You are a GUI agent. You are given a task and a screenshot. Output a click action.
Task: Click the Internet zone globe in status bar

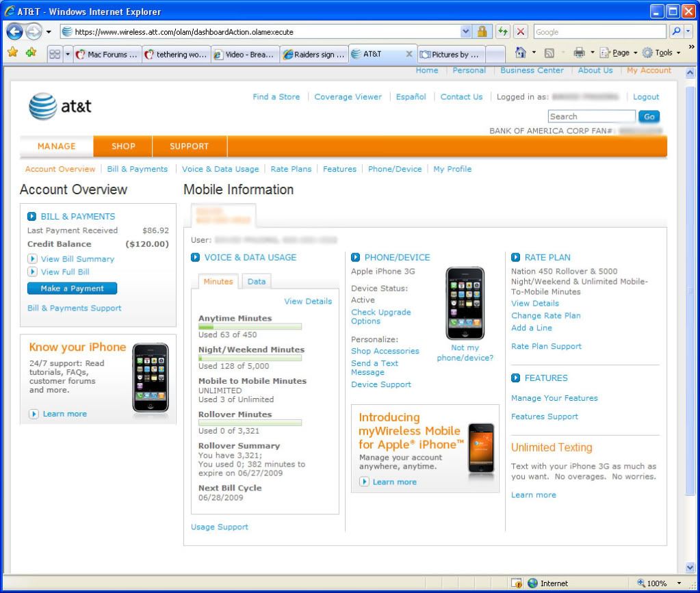click(x=532, y=583)
